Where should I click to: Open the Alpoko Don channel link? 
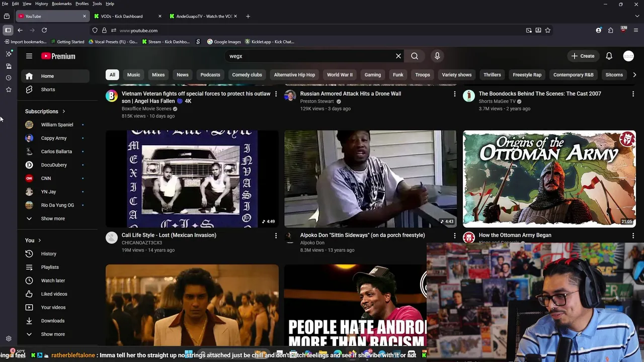coord(312,243)
